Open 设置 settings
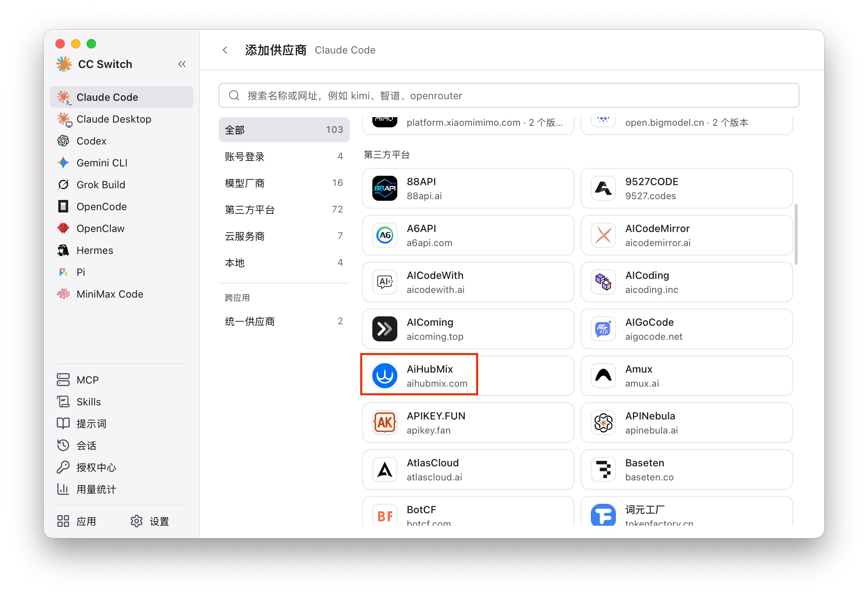Image resolution: width=868 pixels, height=596 pixels. tap(150, 521)
